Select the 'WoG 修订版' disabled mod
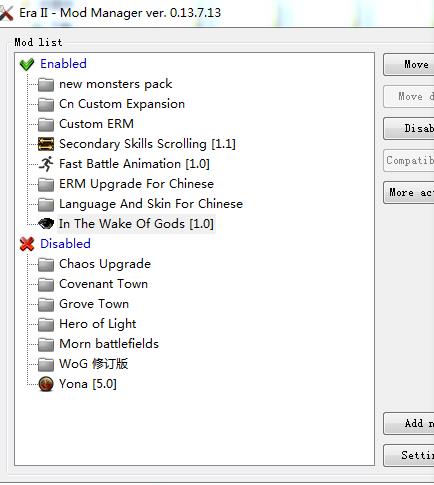This screenshot has height=485, width=434. 93,364
